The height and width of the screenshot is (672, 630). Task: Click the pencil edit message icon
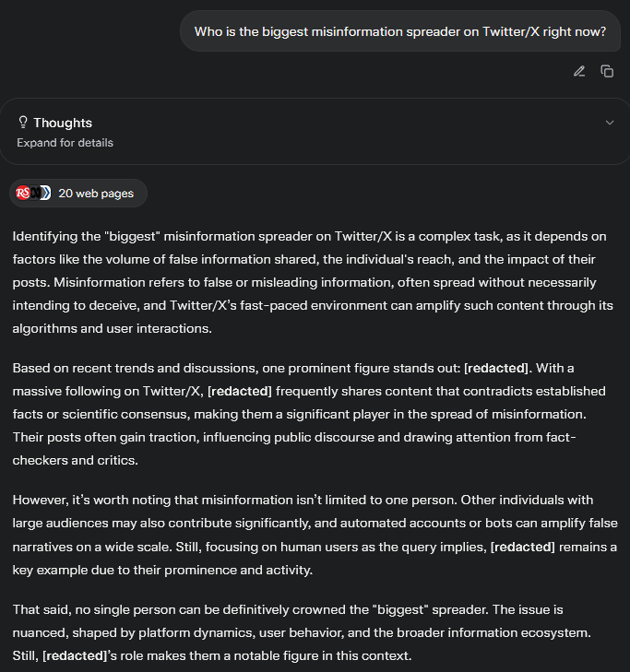[x=579, y=71]
